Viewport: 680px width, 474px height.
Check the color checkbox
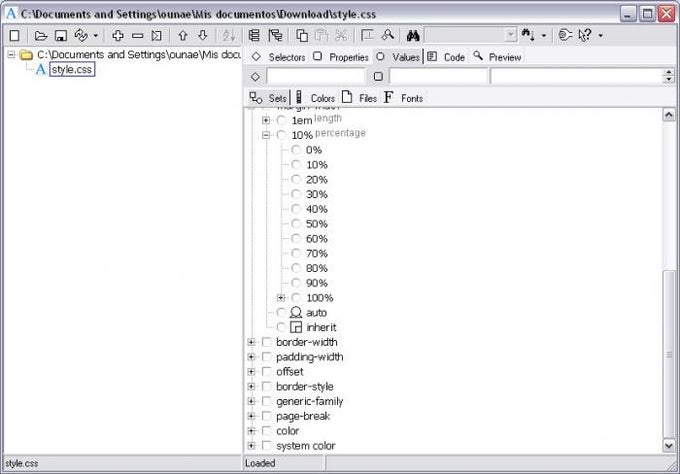coord(266,431)
